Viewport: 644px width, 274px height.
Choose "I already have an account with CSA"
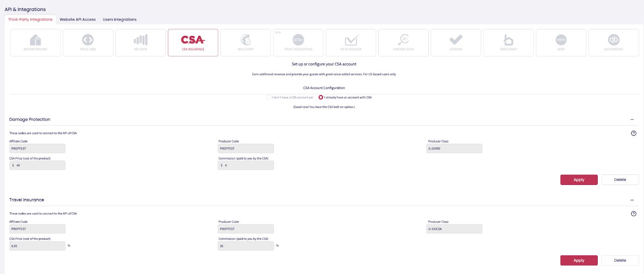pos(321,98)
